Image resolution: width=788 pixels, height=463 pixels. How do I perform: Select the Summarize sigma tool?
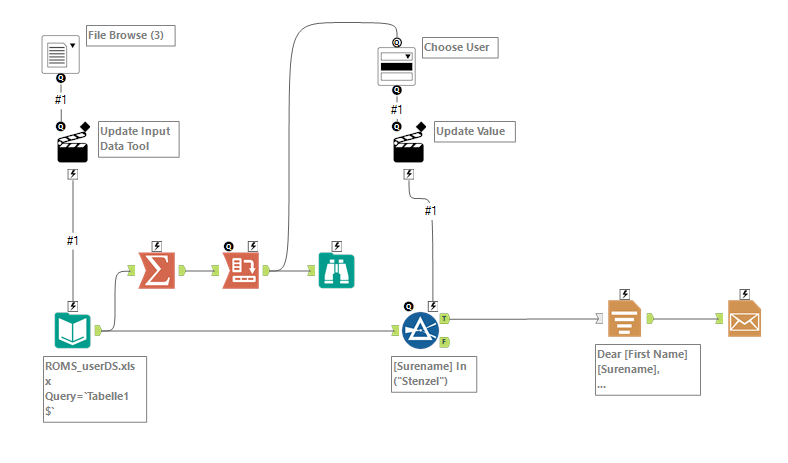(x=157, y=270)
